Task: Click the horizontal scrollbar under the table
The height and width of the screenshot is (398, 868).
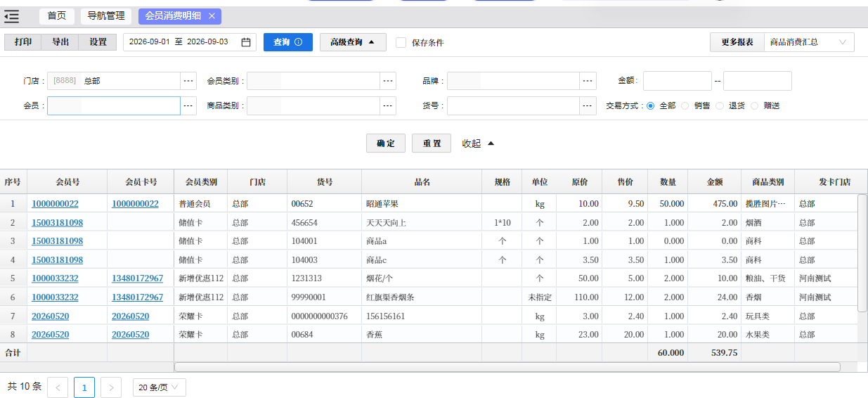Action: [507, 367]
